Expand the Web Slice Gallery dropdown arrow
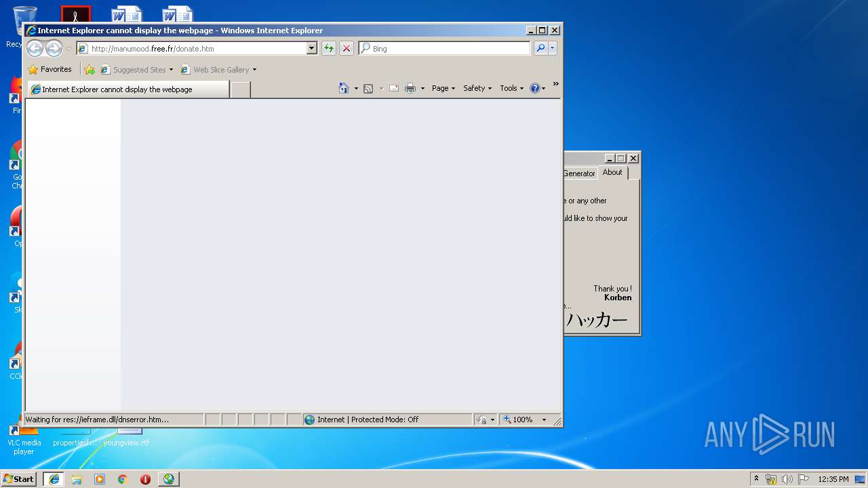This screenshot has height=488, width=868. coord(254,70)
